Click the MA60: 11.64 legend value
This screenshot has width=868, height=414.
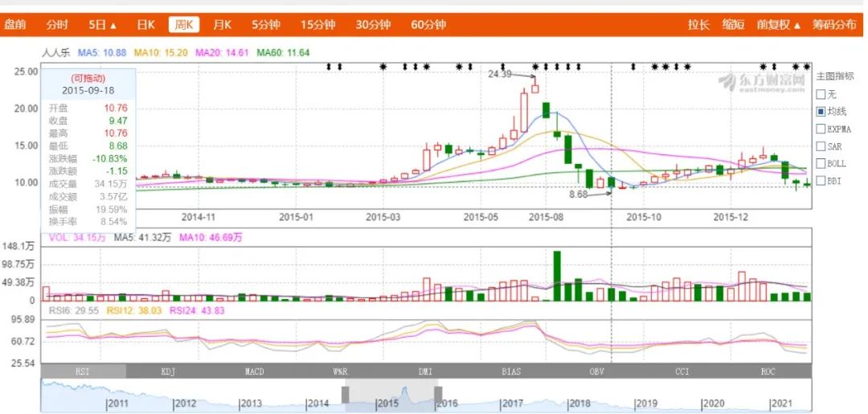(283, 53)
